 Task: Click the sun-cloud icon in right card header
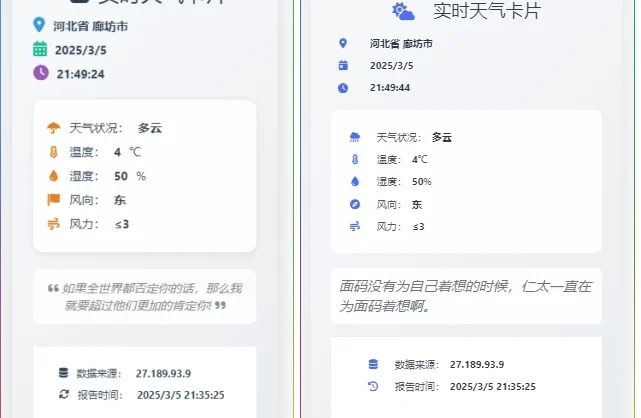pyautogui.click(x=403, y=12)
